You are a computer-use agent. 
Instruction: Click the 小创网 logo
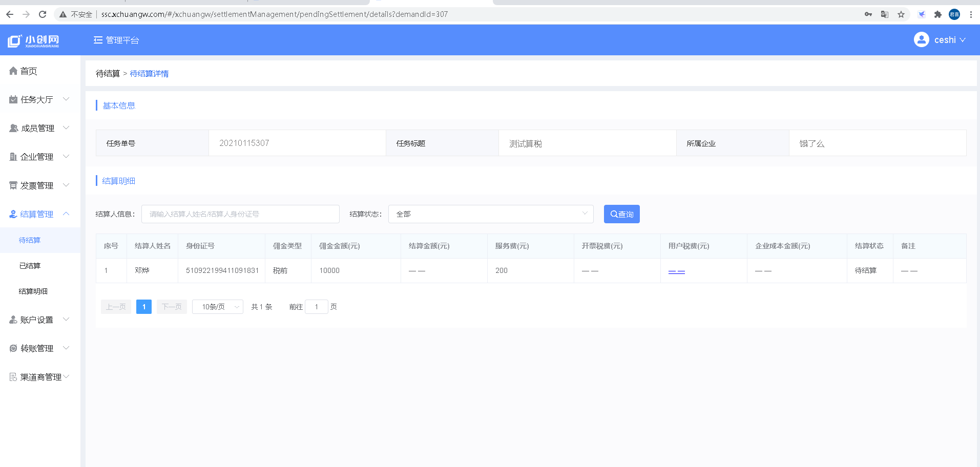click(x=34, y=41)
